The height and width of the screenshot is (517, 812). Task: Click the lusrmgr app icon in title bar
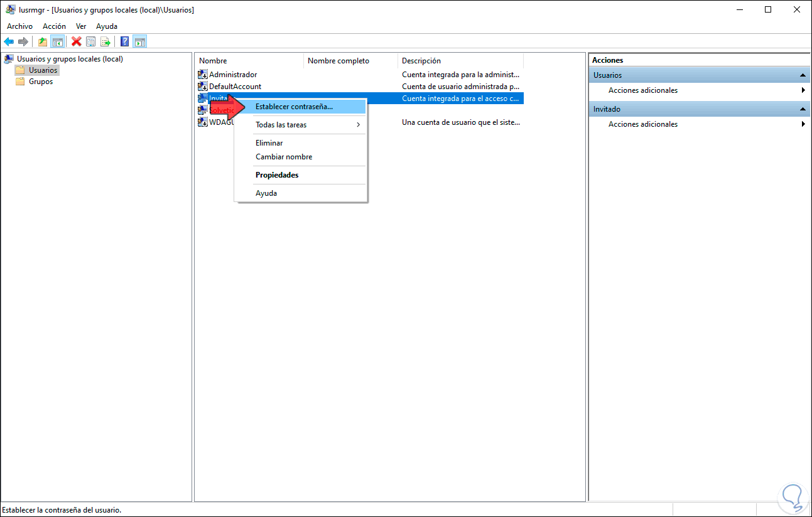click(x=11, y=9)
